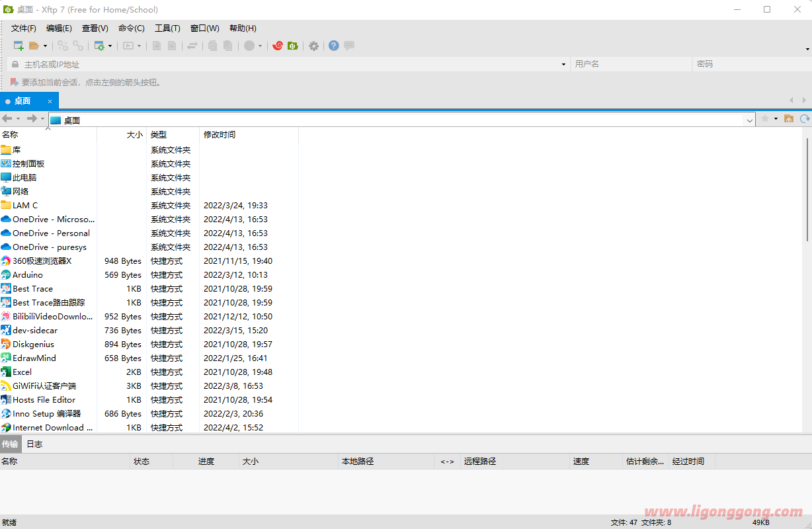Select the EdrawMind shortcut in the file list
Viewport: 812px width, 529px height.
(x=34, y=358)
